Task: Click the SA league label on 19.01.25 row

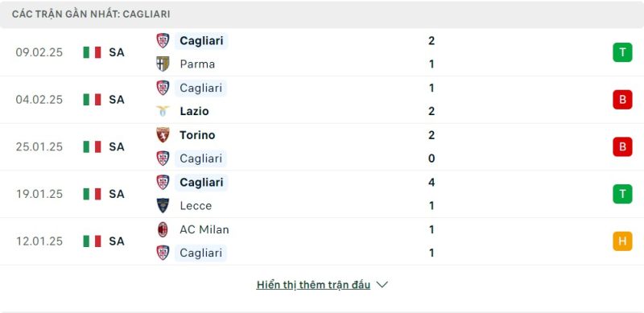Action: pyautogui.click(x=117, y=194)
